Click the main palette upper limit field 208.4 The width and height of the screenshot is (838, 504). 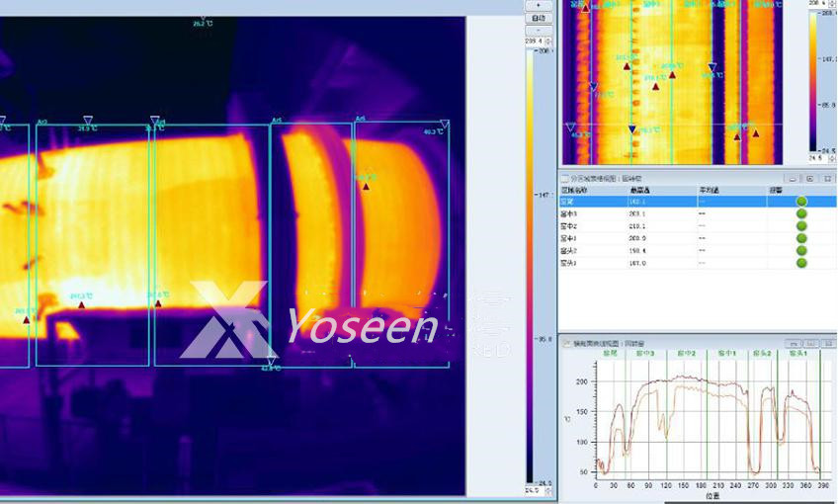click(x=534, y=42)
